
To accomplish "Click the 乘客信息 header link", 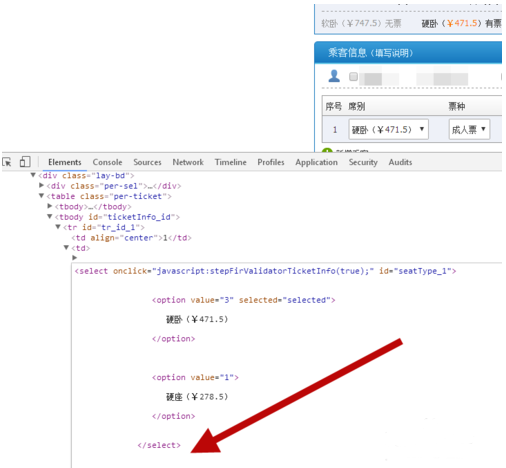I will click(370, 53).
